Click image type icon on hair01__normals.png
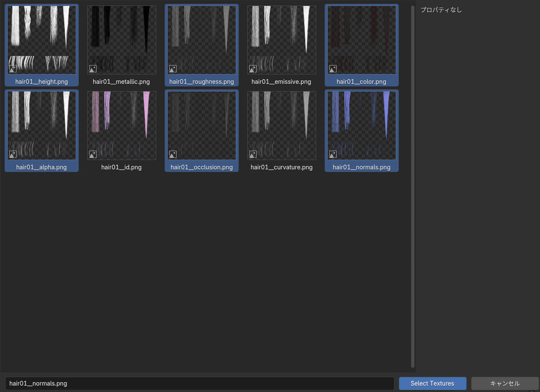This screenshot has height=392, width=540. [333, 154]
